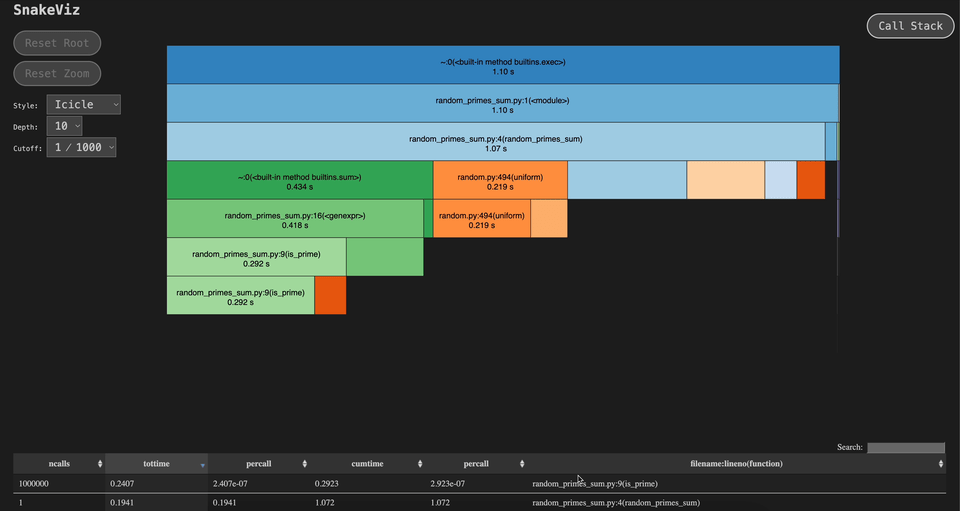The width and height of the screenshot is (960, 511).
Task: Click the random_primes_sum.py:9(is_prime) table row name
Action: tap(595, 483)
